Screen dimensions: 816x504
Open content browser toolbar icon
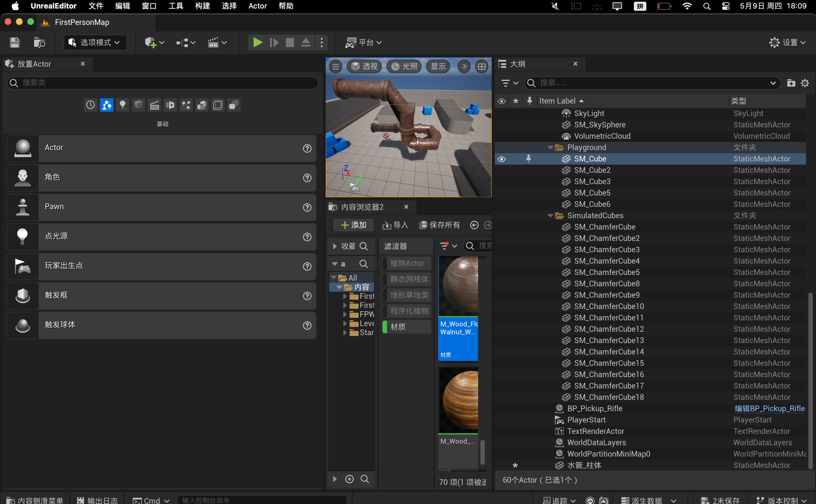[39, 43]
